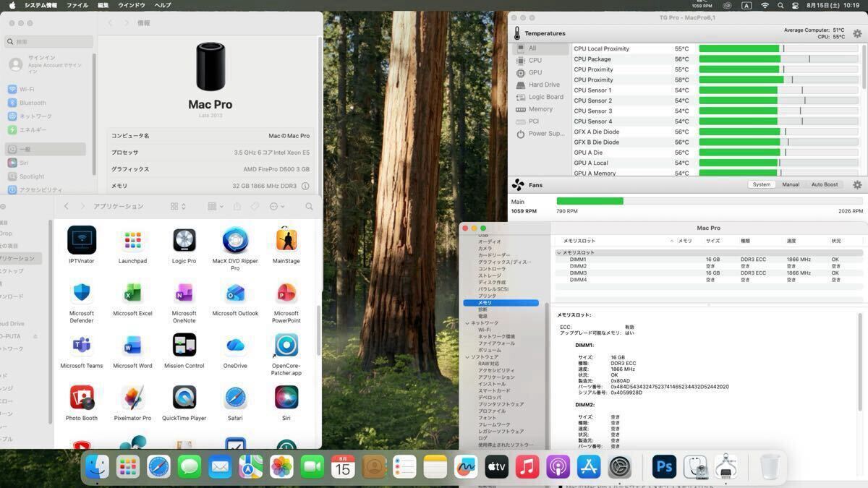
Task: Collapse the メモリスロット group row
Action: point(559,252)
